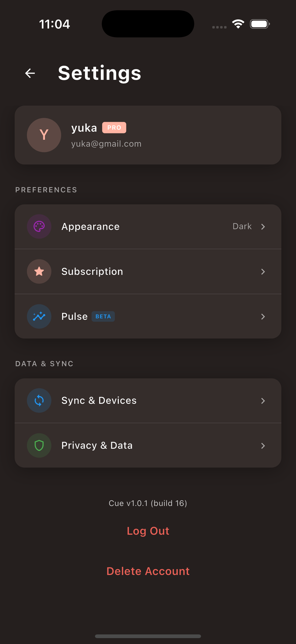Open the chevron on Sync & Devices

click(x=263, y=401)
